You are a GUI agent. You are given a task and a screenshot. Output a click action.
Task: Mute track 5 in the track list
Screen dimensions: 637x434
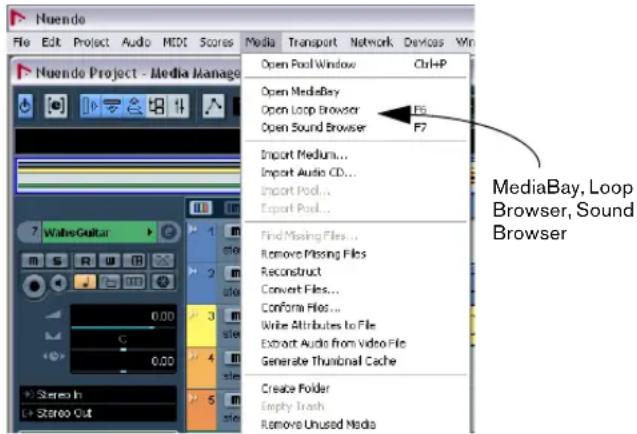[x=234, y=400]
